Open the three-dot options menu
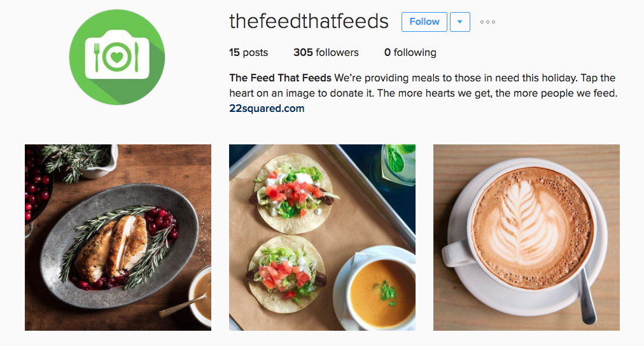 (x=487, y=22)
